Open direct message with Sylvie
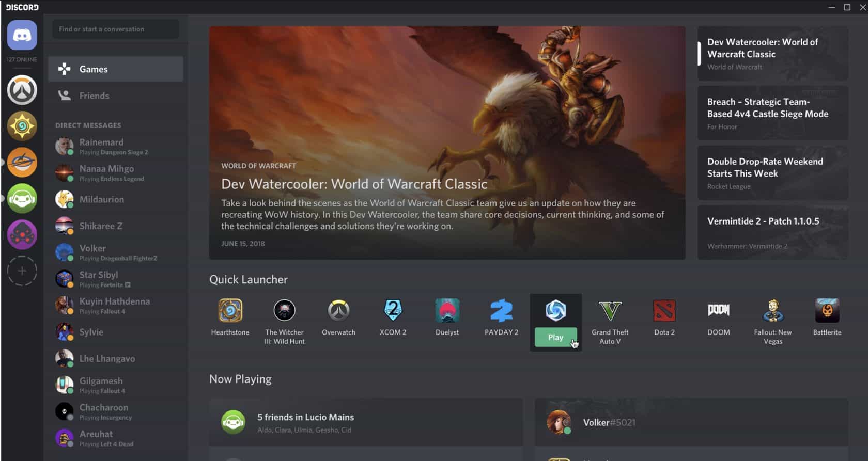 116,332
